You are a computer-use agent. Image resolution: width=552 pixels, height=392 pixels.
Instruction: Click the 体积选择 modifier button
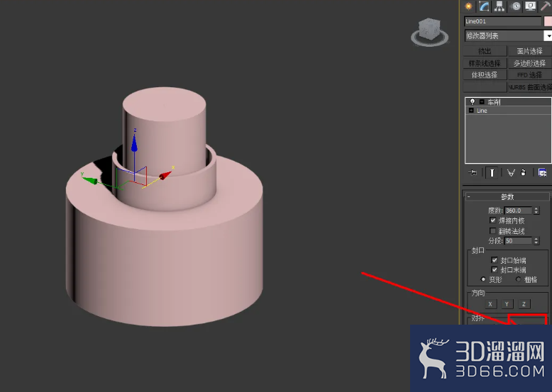pos(485,75)
